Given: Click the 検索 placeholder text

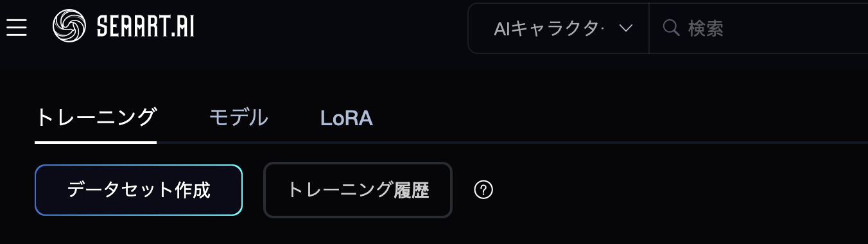Looking at the screenshot, I should [706, 28].
